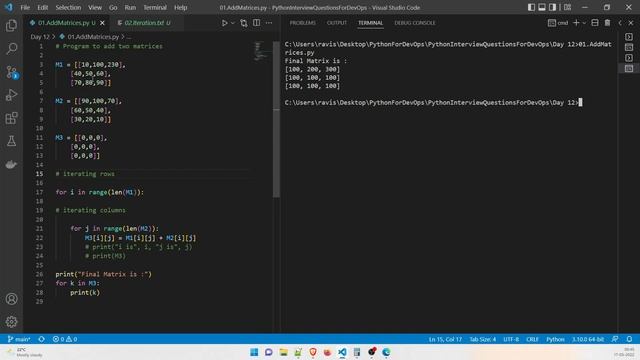The image size is (640, 360).
Task: Select 3.10.0 64-bit Python interpreter
Action: point(588,339)
